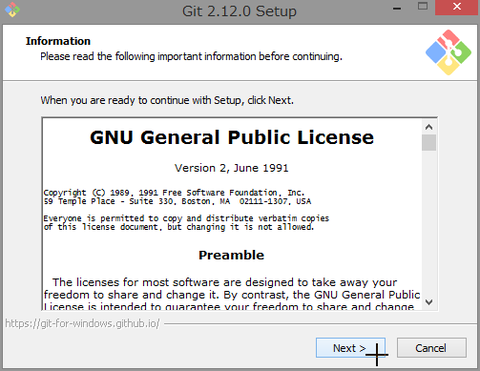
Task: Click the Git 2.12.0 Setup title text
Action: (239, 11)
